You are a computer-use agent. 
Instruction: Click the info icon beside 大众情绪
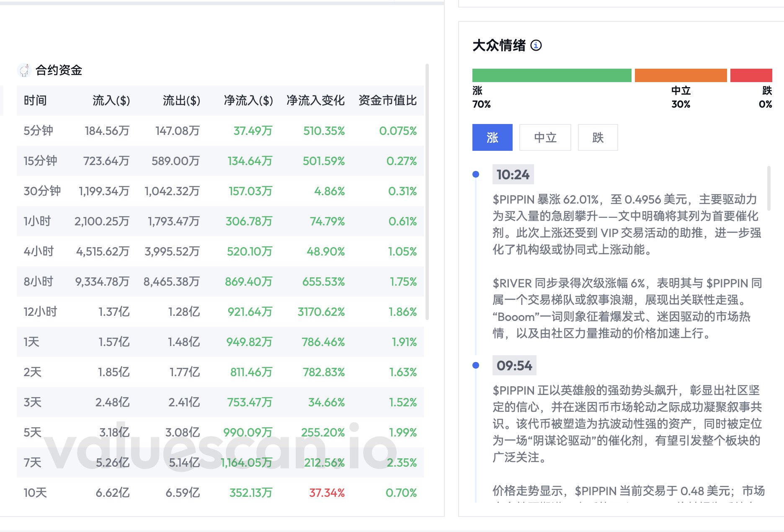[x=536, y=45]
